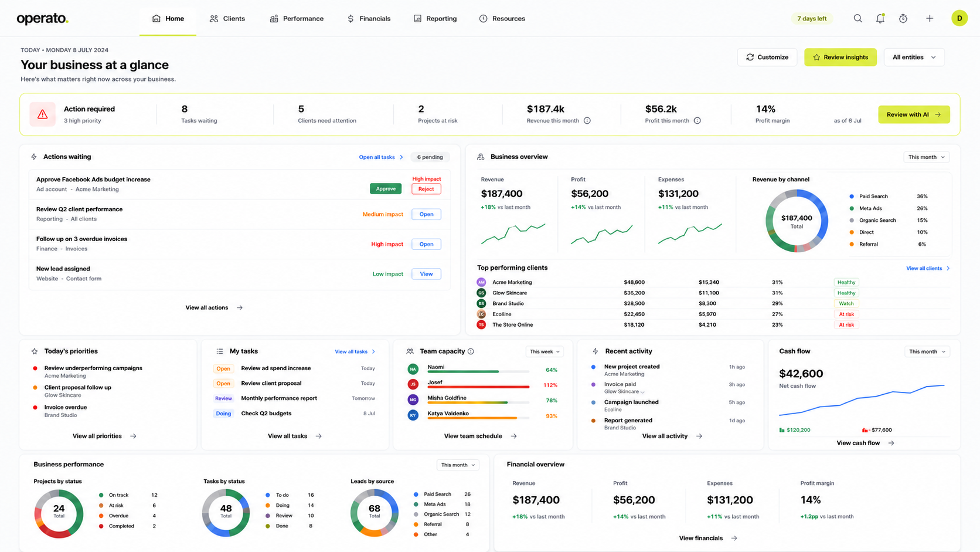This screenshot has height=552, width=980.
Task: Click the search magnifier icon
Action: [857, 19]
